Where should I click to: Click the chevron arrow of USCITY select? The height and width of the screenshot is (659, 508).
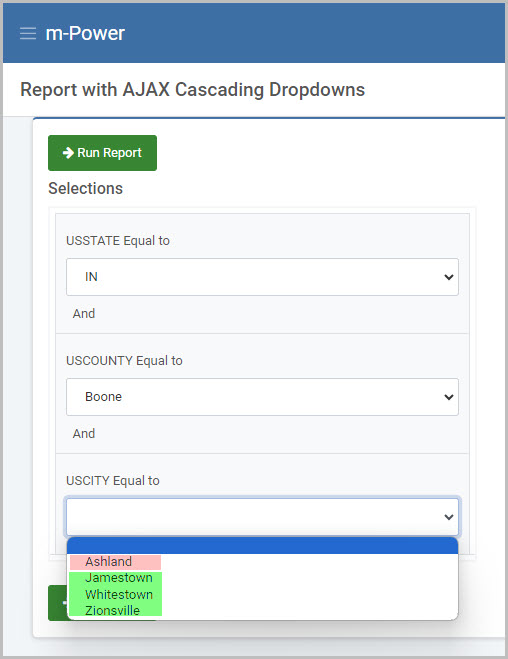pos(448,517)
